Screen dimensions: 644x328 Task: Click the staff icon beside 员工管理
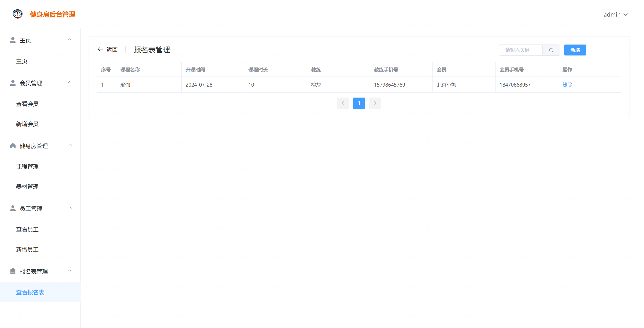tap(13, 208)
